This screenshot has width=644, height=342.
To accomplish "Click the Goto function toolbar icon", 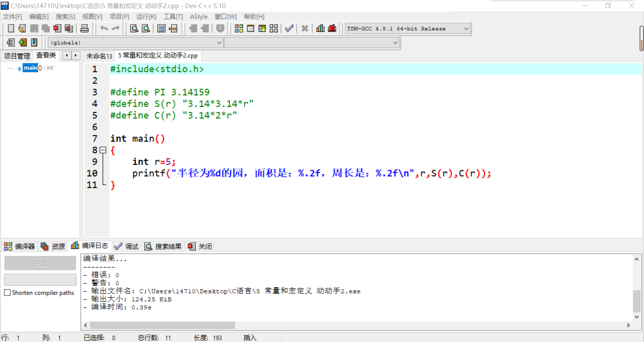I will pos(161,29).
